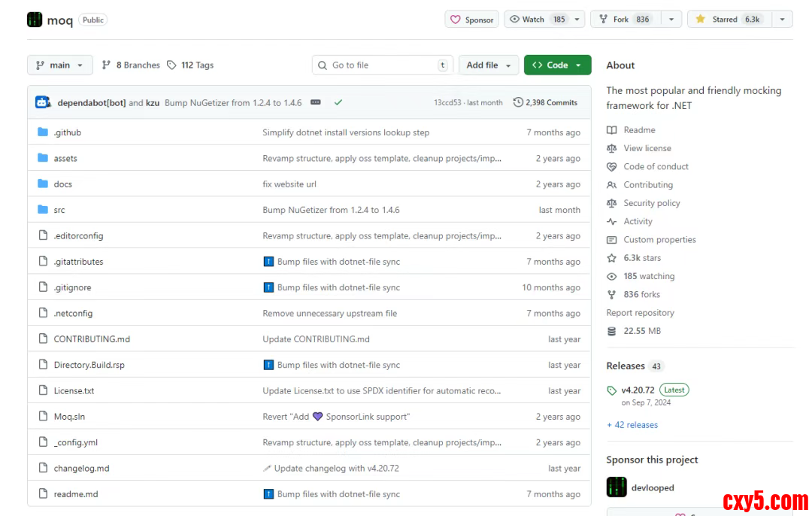This screenshot has width=812, height=516.
Task: Click the devlooped sponsor avatar
Action: [x=617, y=487]
